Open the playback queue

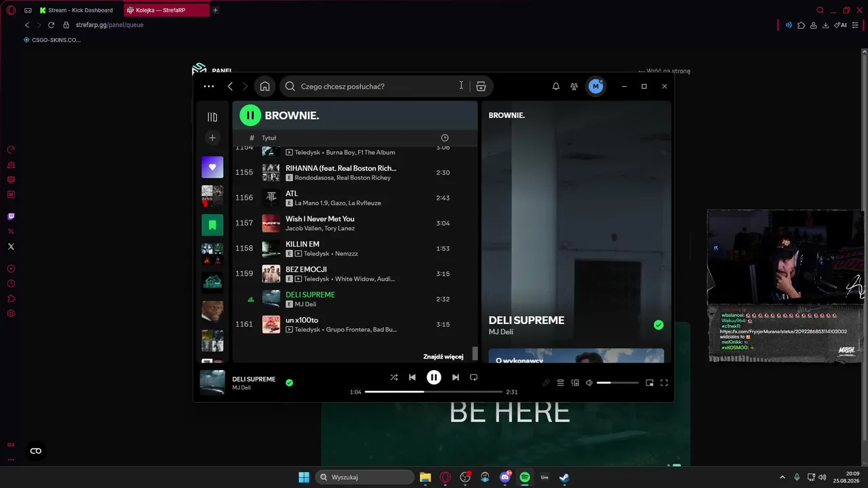point(561,383)
